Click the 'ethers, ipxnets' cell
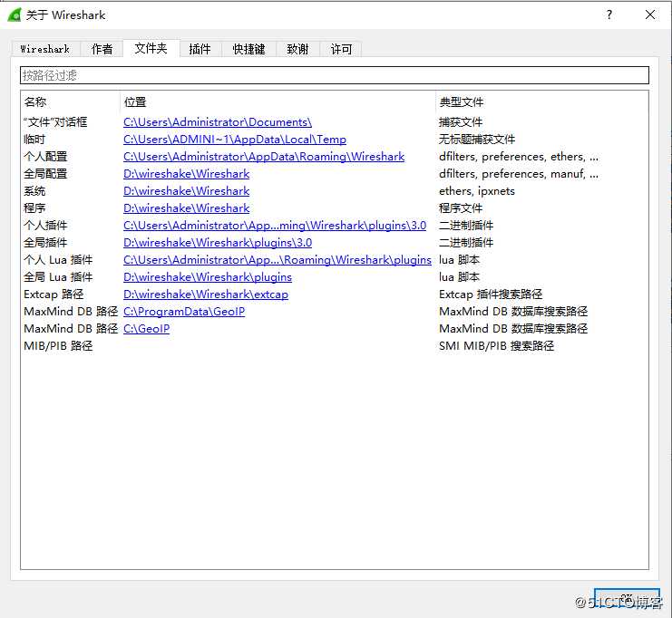 [477, 190]
